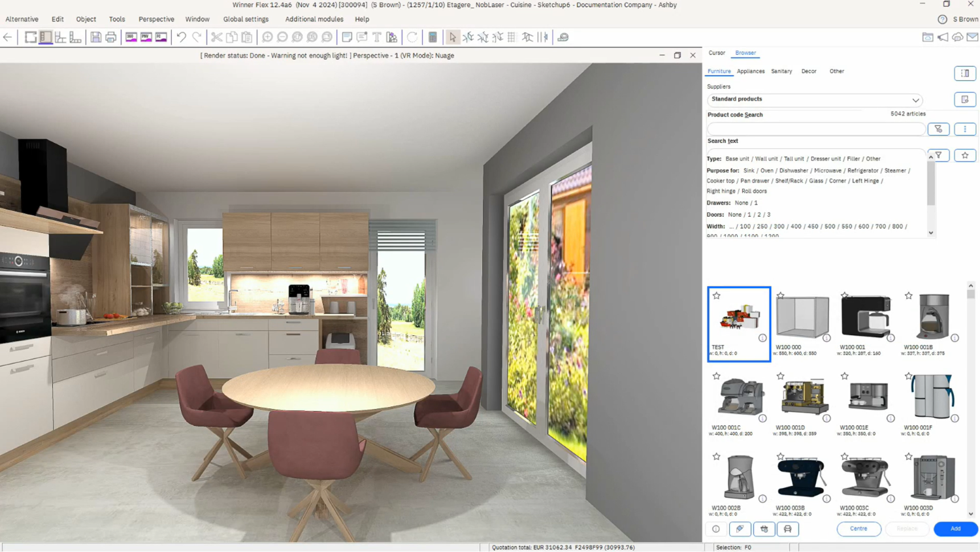Select the arrow pointer selection tool
The width and height of the screenshot is (980, 552).
pyautogui.click(x=453, y=37)
